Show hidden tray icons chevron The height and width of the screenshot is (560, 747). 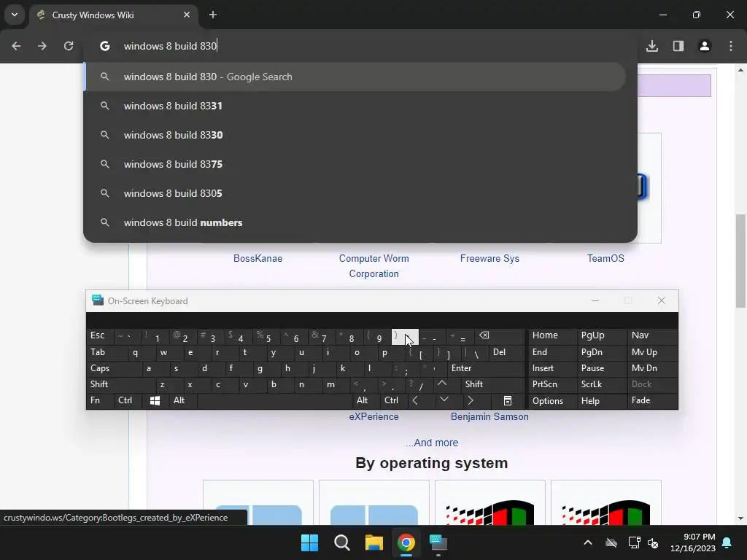[588, 542]
